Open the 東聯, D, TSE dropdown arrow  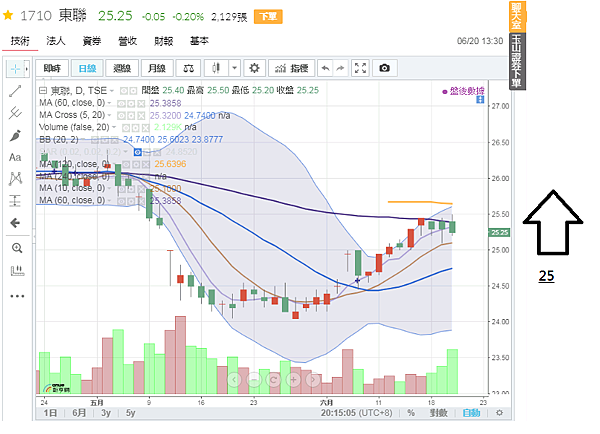(x=112, y=91)
